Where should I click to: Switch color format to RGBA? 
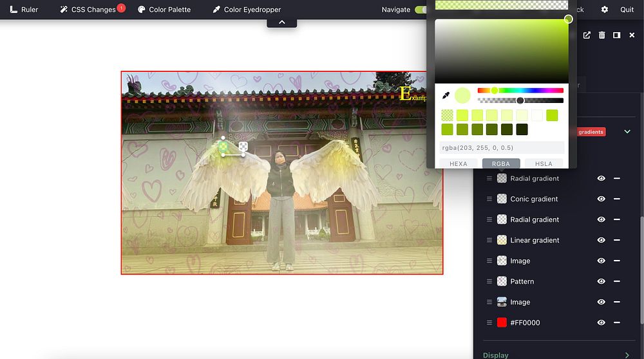[x=501, y=163]
